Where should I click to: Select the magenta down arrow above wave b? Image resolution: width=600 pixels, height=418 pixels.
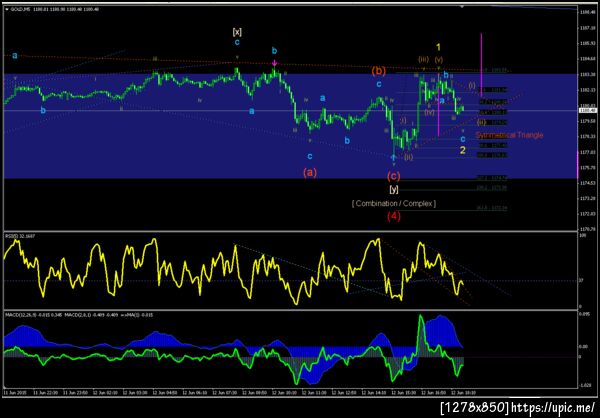pyautogui.click(x=274, y=63)
